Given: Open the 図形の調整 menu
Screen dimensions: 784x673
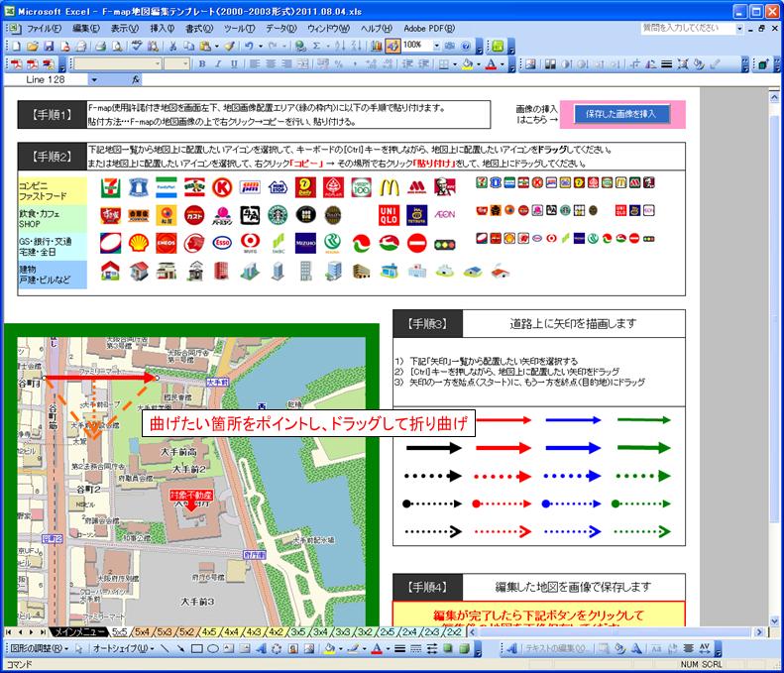Looking at the screenshot, I should click(39, 649).
